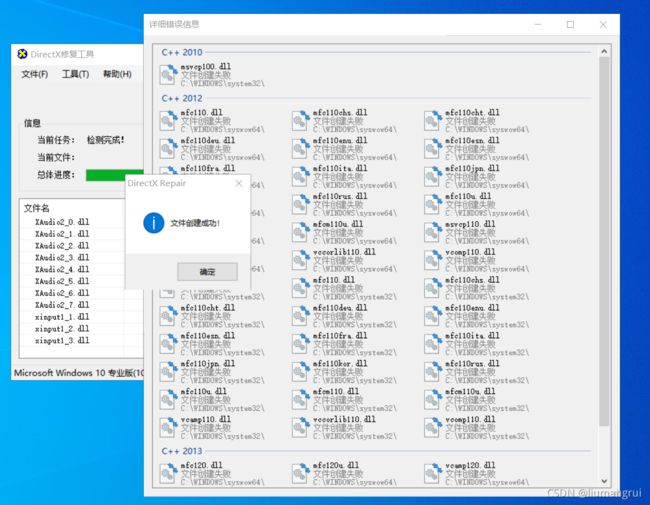650x505 pixels.
Task: Click the mfc110ita.dll icon with system32 path
Action: (433, 344)
